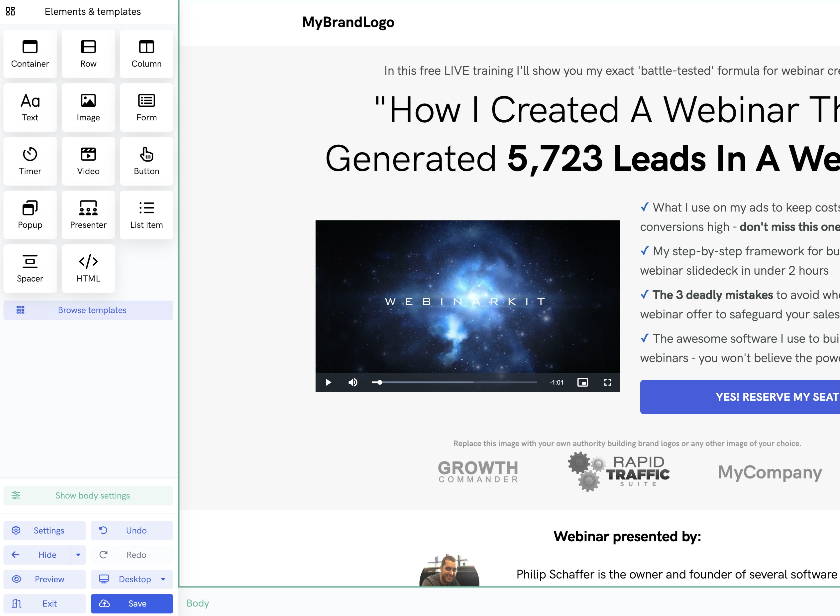Viewport: 840px width, 616px height.
Task: Select the Popup element
Action: click(30, 215)
